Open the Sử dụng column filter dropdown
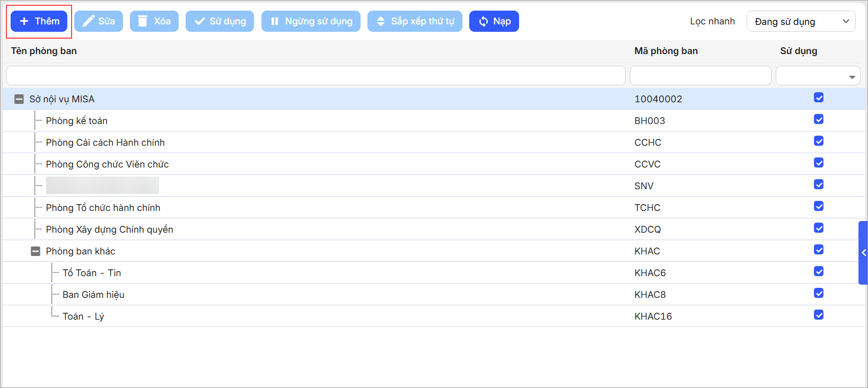 pos(852,77)
